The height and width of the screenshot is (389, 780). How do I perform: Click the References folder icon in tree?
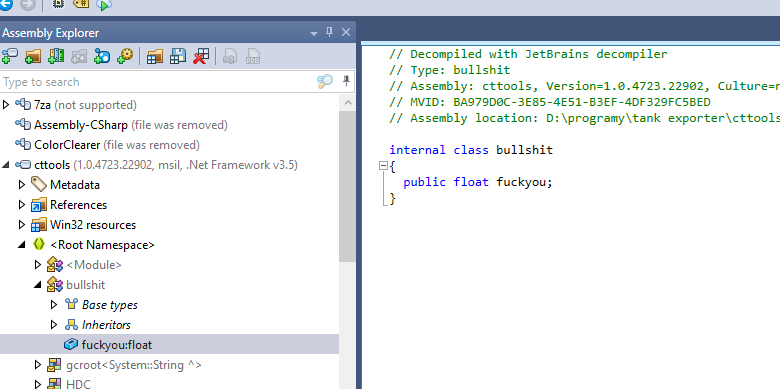coord(38,204)
